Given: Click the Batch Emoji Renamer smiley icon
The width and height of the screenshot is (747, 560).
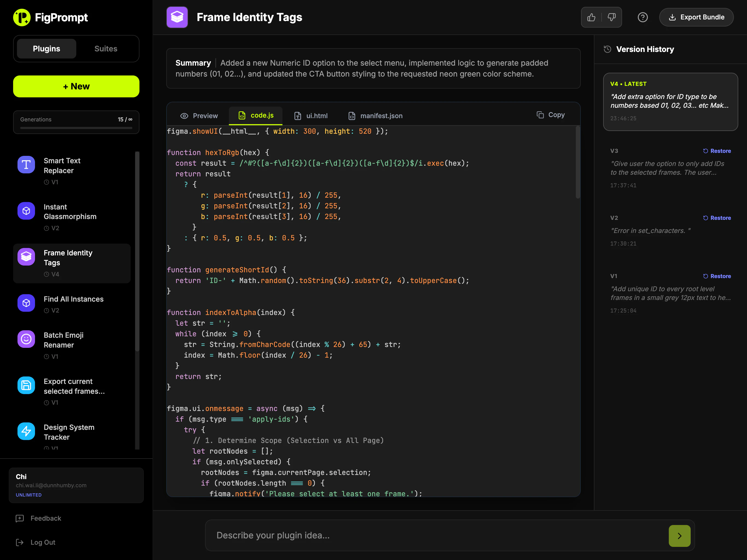Looking at the screenshot, I should coord(26,339).
